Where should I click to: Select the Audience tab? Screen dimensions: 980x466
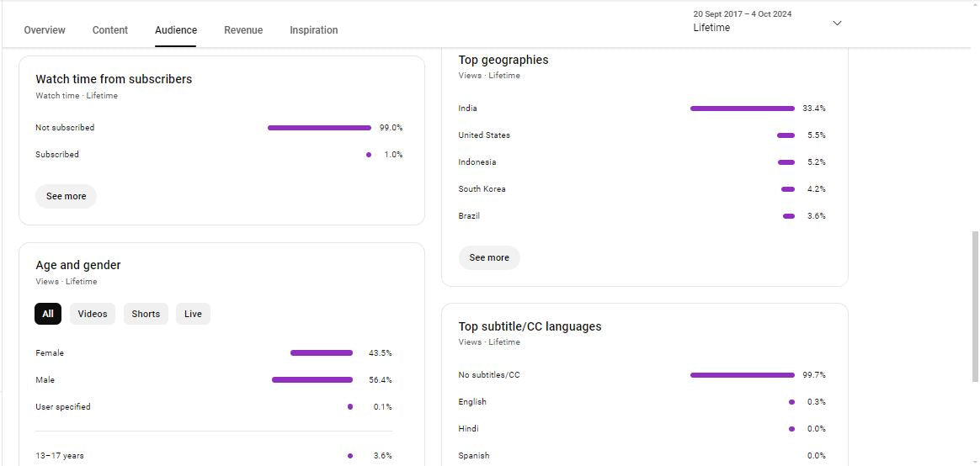176,30
